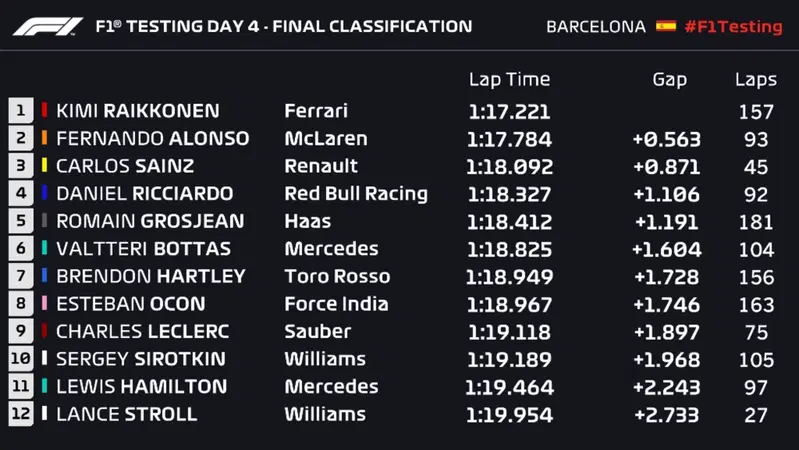Click driver name Kimi Raikkonen

[x=138, y=111]
